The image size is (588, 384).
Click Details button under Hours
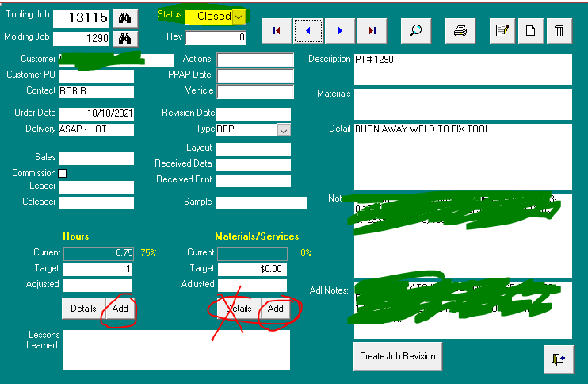(82, 309)
